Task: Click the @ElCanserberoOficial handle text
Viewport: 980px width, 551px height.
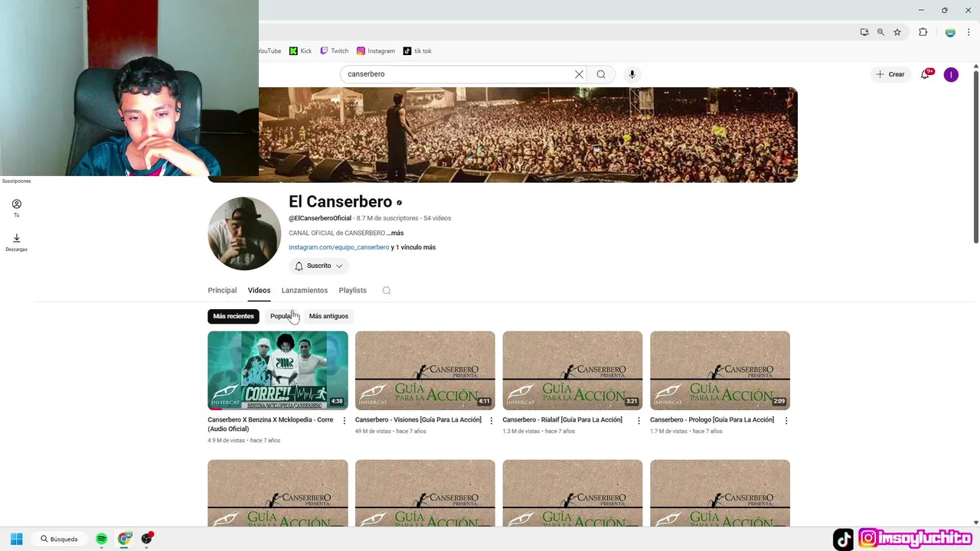Action: tap(320, 218)
